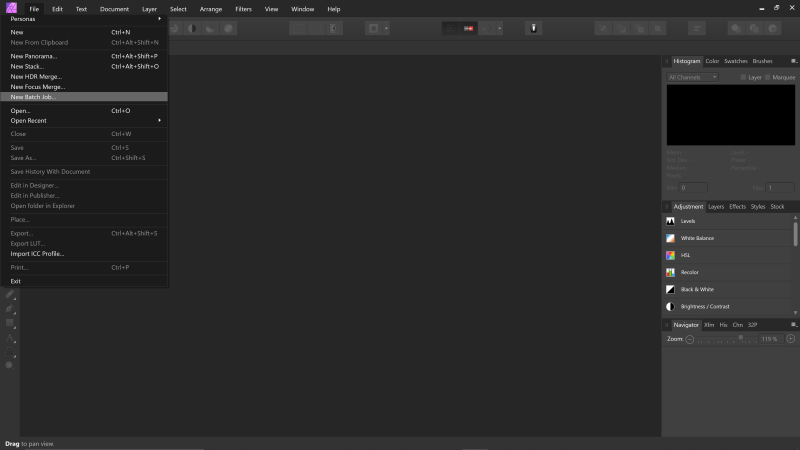Open the Arrange menu
Viewport: 800px width, 450px height.
tap(211, 9)
